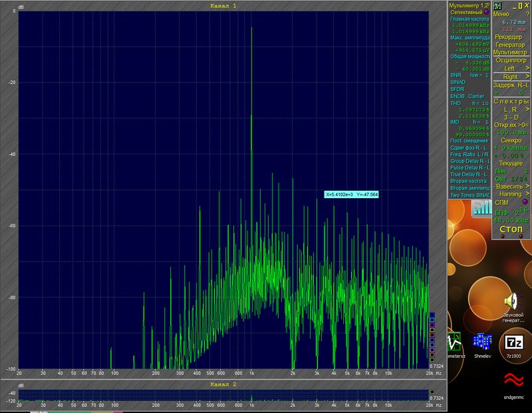Select the Вторая частота row
The width and height of the screenshot is (532, 413).
469,181
